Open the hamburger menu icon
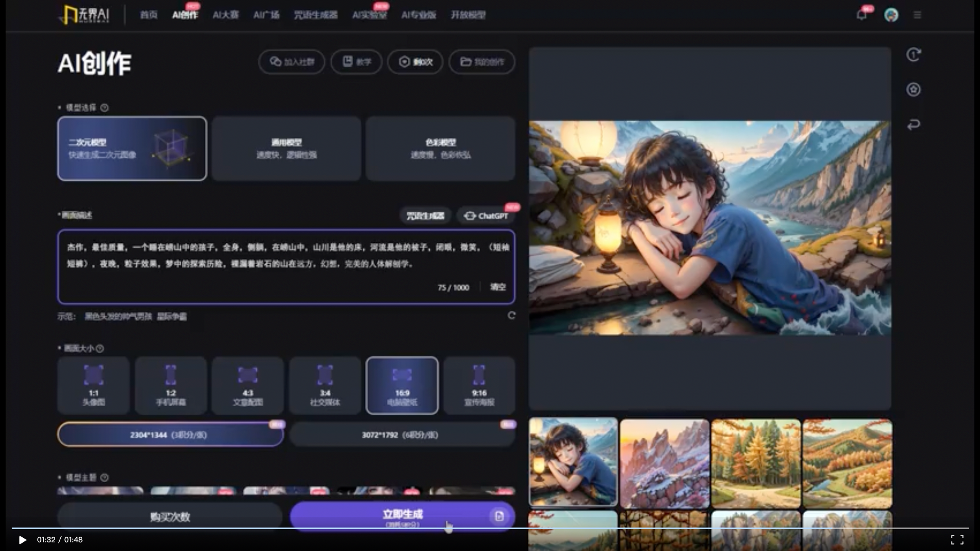This screenshot has height=551, width=980. pyautogui.click(x=917, y=15)
